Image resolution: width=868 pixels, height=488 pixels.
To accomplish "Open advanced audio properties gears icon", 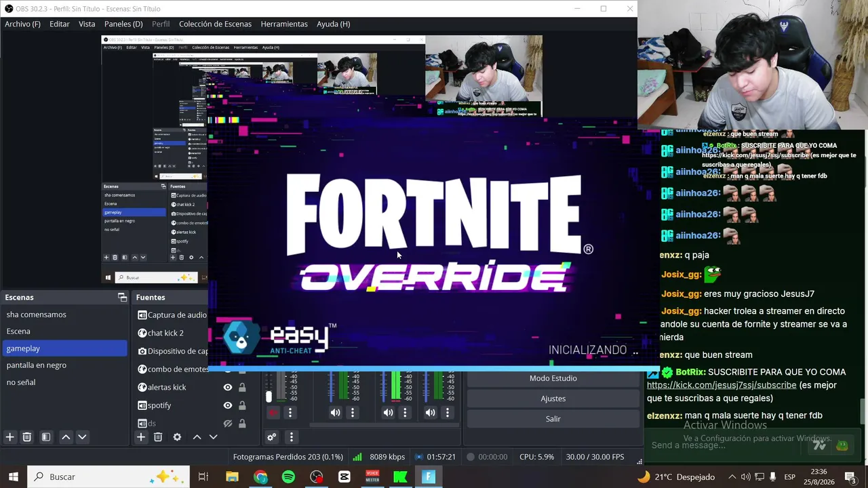I will pyautogui.click(x=271, y=437).
